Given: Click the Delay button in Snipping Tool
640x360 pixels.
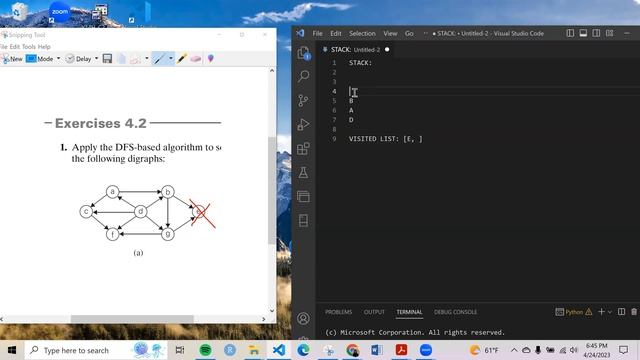Looking at the screenshot, I should coord(78,59).
